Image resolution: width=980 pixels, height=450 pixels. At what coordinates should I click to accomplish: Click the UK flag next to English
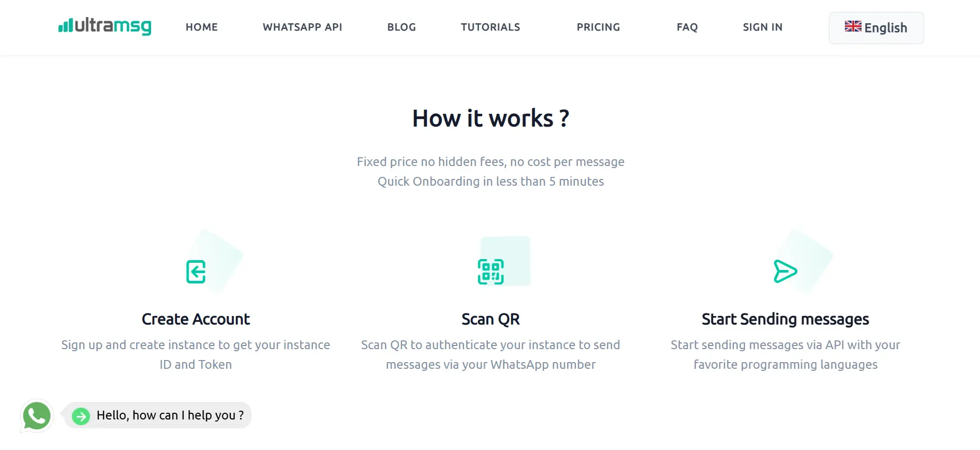pos(854,26)
